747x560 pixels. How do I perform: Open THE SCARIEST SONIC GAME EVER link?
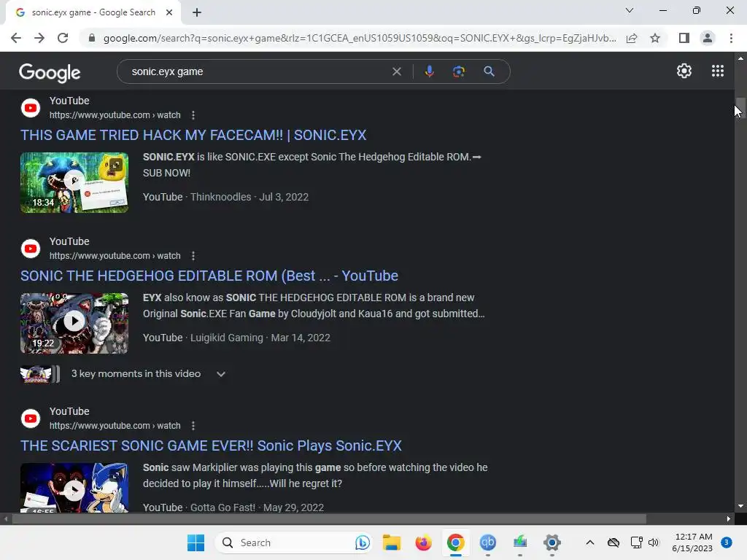point(211,446)
